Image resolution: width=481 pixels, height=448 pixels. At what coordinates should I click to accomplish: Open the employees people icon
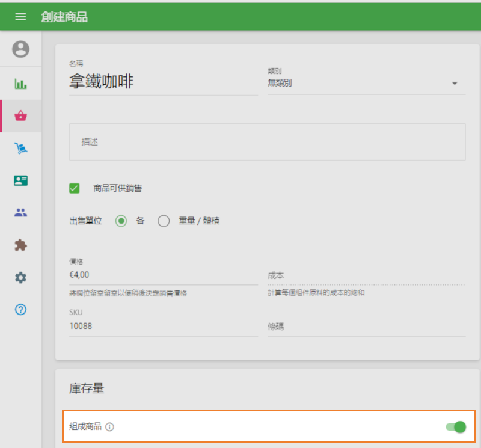click(21, 212)
